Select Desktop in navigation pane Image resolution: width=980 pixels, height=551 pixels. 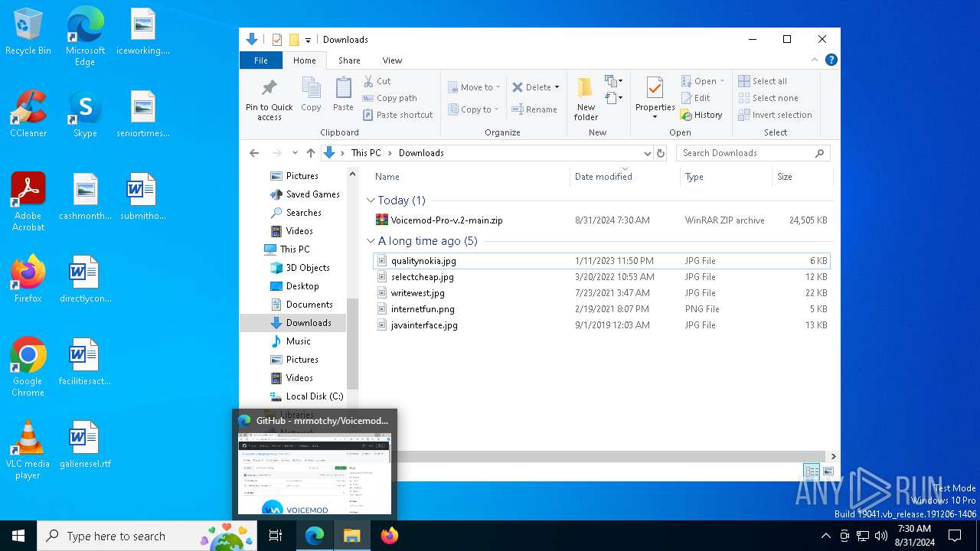(295, 286)
